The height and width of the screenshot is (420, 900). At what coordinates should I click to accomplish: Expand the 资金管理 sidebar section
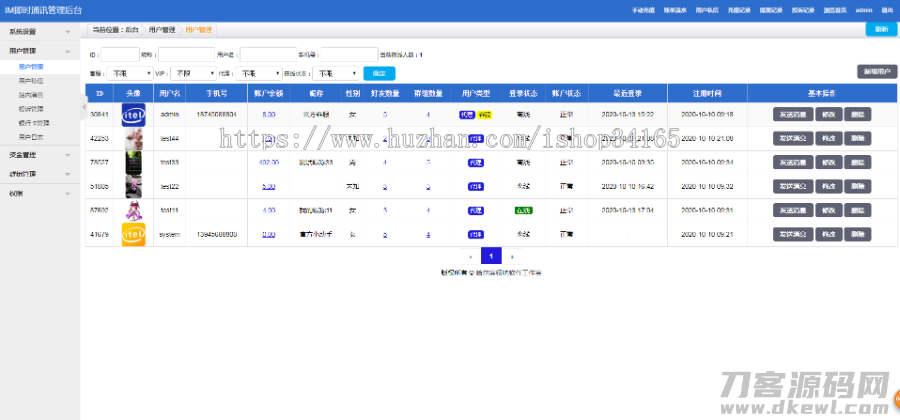(x=38, y=154)
